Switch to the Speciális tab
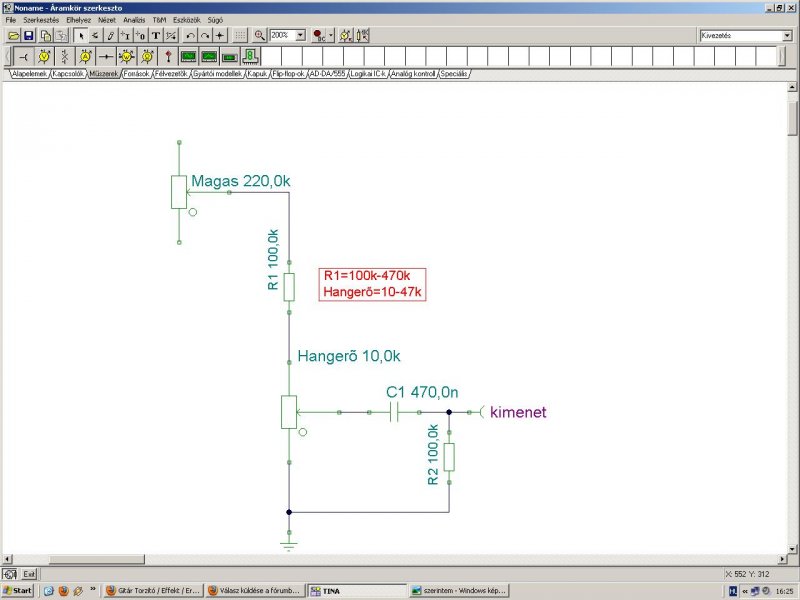The height and width of the screenshot is (600, 800). point(454,74)
